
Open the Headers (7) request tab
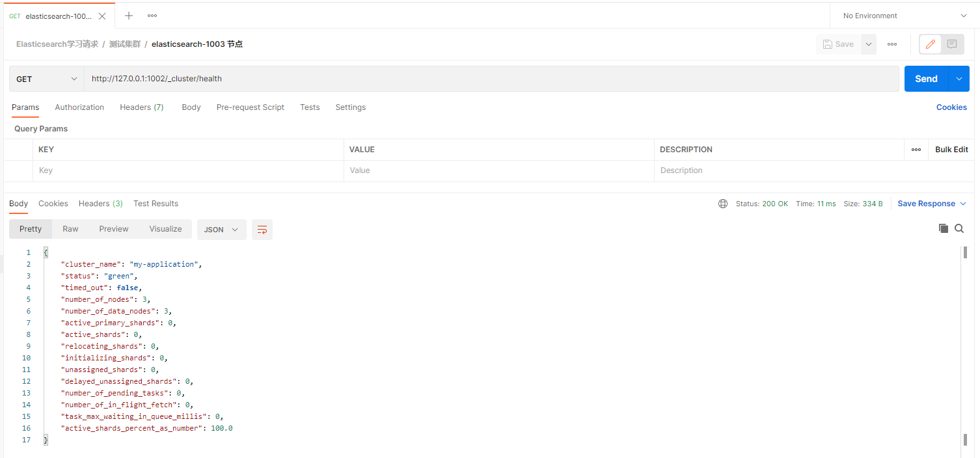point(142,107)
